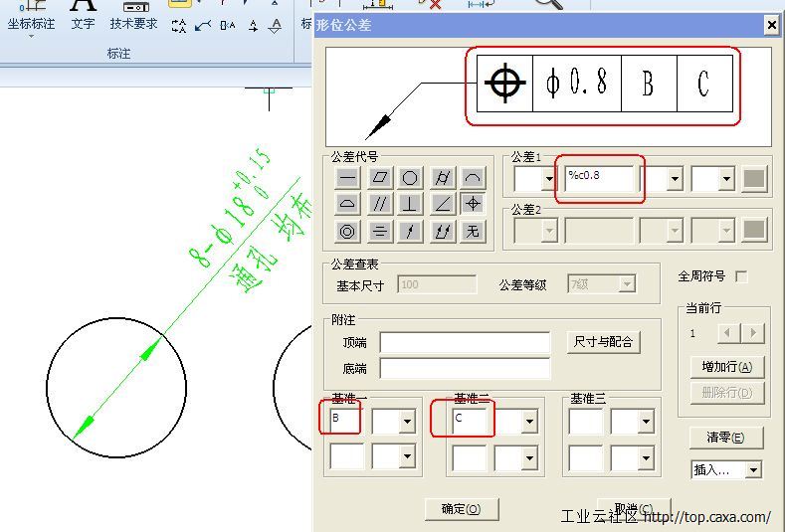Click the second-row input in 基准一

coord(346,457)
